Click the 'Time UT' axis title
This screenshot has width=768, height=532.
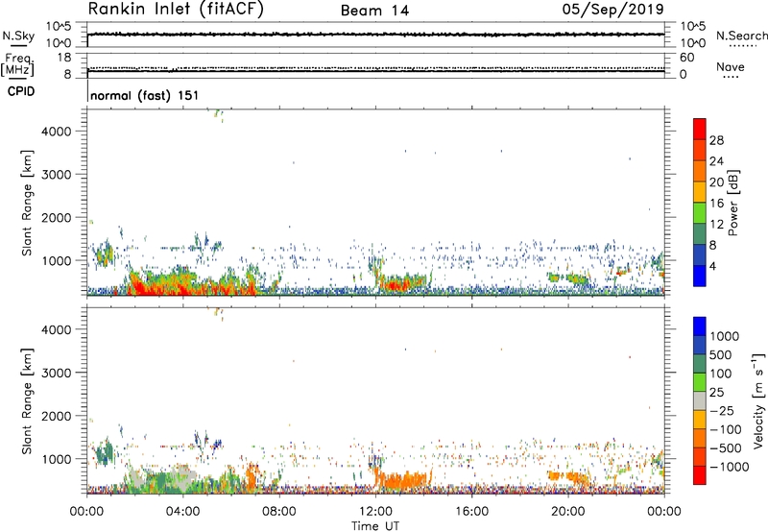[x=375, y=526]
